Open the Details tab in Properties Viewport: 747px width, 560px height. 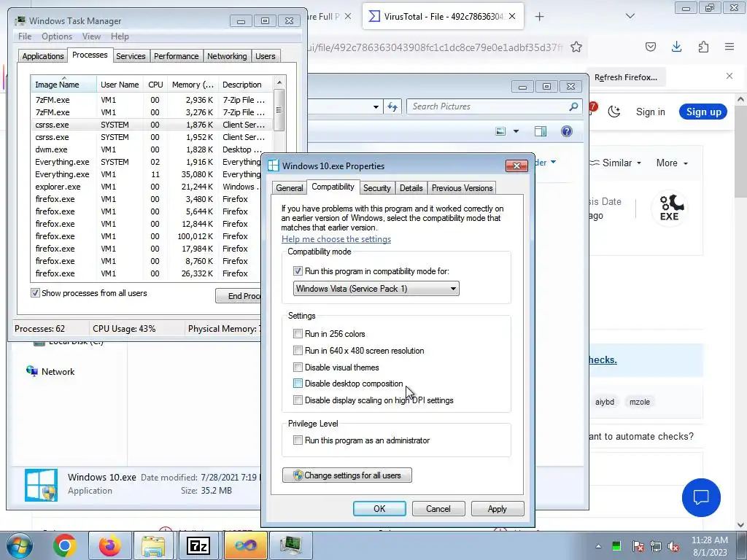[411, 188]
